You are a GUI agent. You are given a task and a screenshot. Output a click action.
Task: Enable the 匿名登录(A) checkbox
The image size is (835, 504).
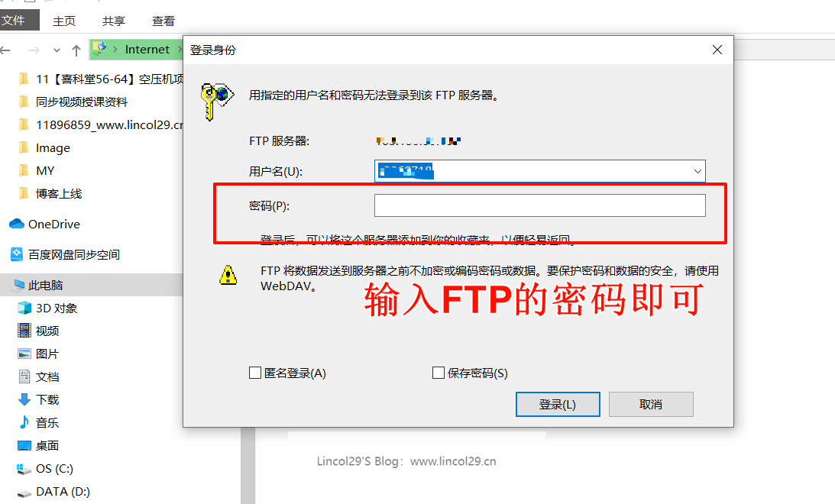255,373
